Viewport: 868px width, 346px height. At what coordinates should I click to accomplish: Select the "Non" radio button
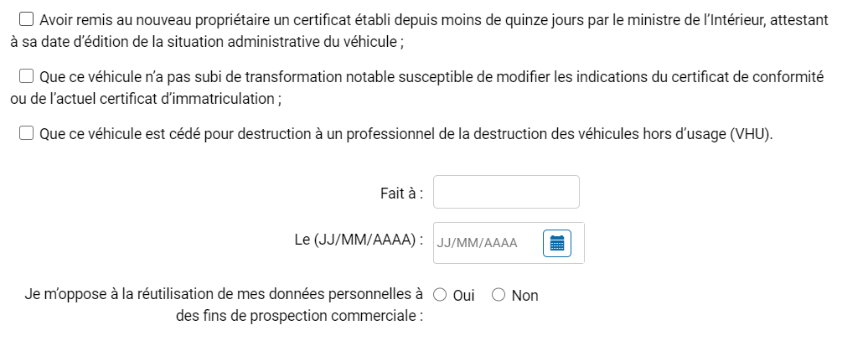coord(499,295)
